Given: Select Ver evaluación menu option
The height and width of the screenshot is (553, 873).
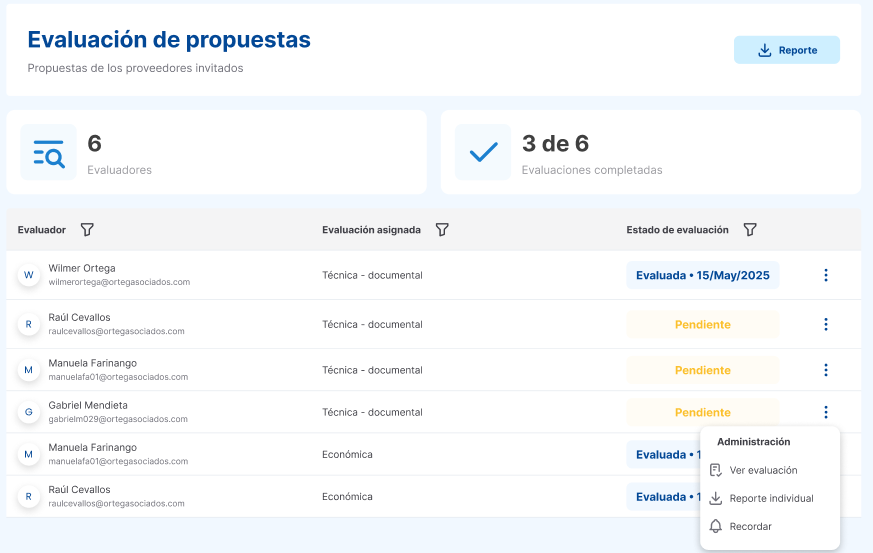Looking at the screenshot, I should (x=763, y=470).
